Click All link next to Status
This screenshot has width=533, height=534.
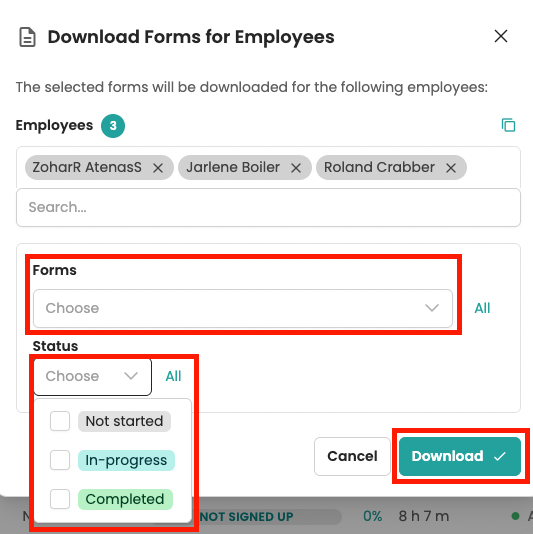pyautogui.click(x=173, y=376)
